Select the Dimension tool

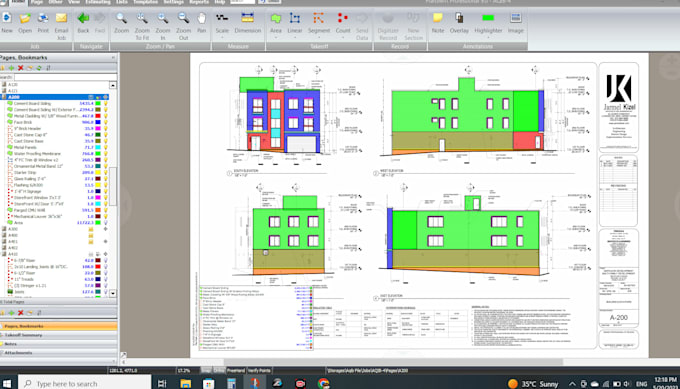[x=248, y=23]
